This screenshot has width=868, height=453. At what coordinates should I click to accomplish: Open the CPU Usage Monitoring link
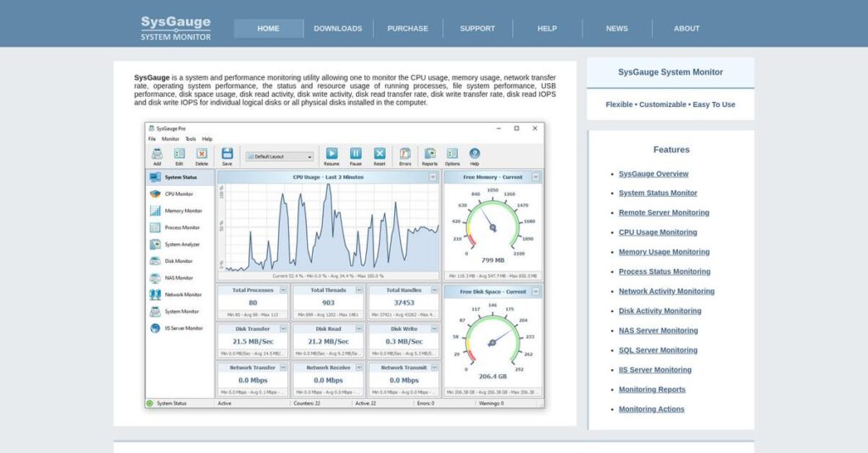pyautogui.click(x=658, y=232)
